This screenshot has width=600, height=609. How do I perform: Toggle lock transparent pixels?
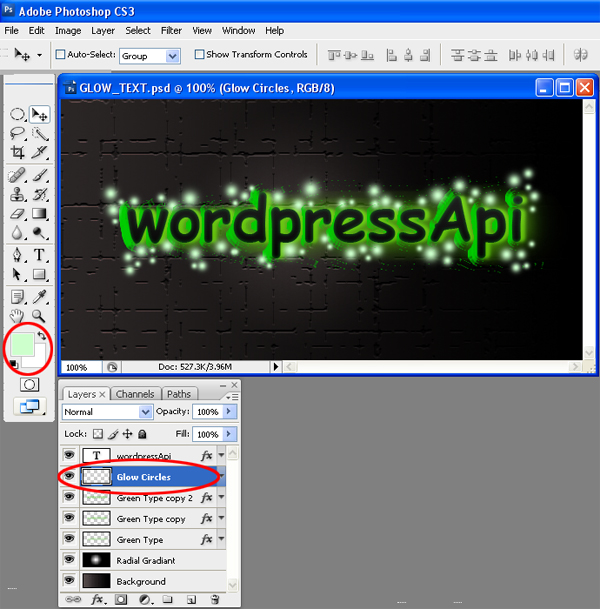point(98,434)
